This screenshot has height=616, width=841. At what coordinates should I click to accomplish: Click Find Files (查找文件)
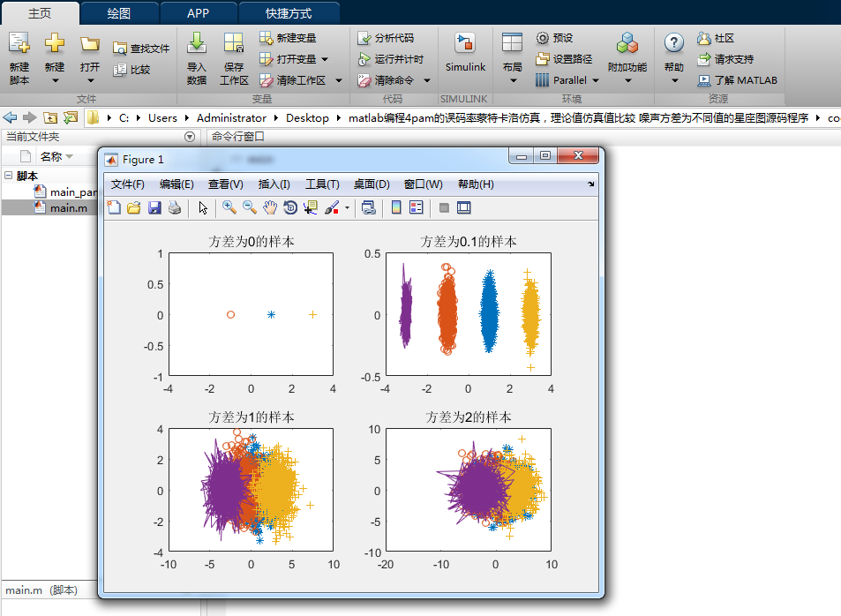coord(141,49)
